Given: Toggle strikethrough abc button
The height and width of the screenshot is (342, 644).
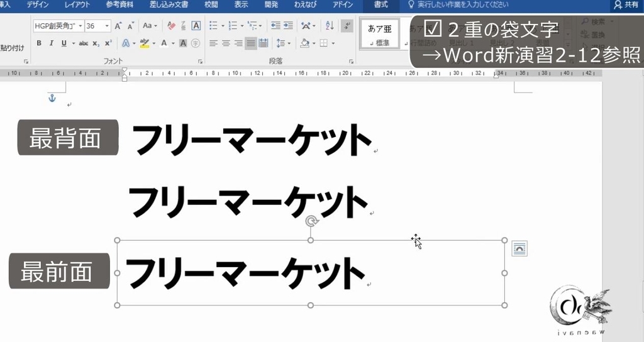Looking at the screenshot, I should [x=84, y=43].
